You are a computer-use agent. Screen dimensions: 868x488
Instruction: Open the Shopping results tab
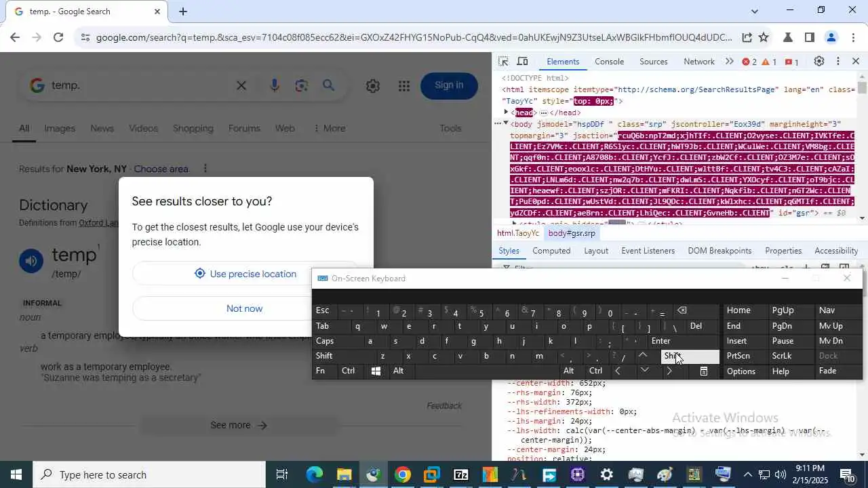[x=193, y=128]
